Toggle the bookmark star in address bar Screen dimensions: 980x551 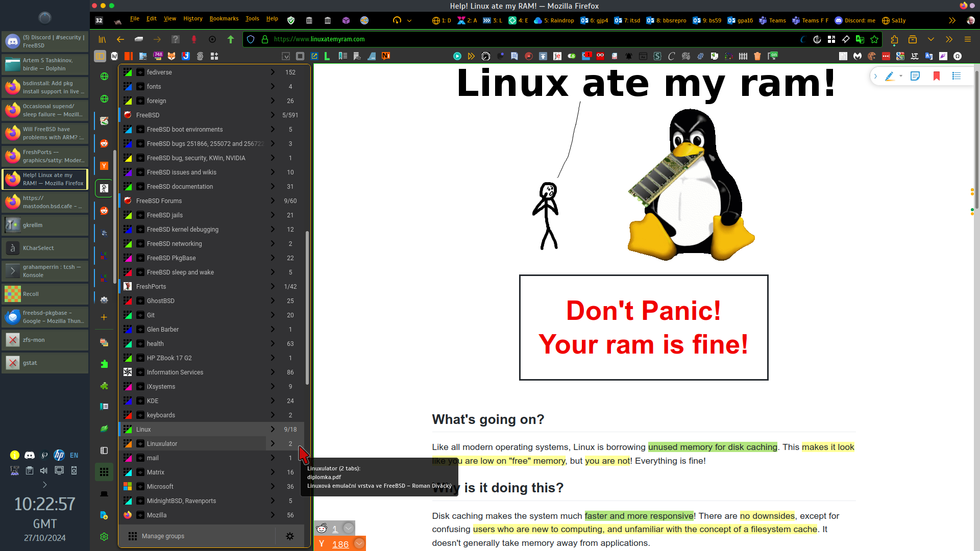pos(874,39)
